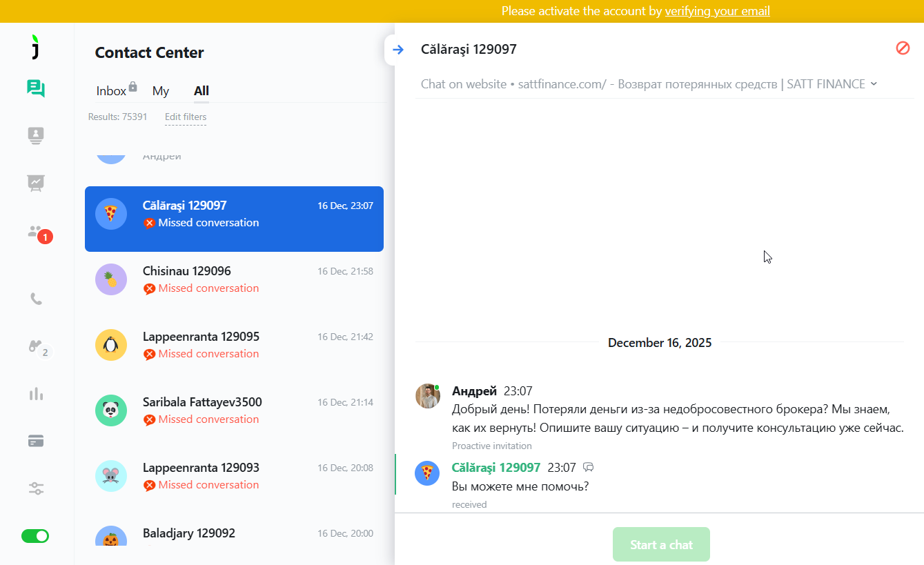Click the pumpkin avatar of Baladjary 129092
The width and height of the screenshot is (924, 565).
111,536
